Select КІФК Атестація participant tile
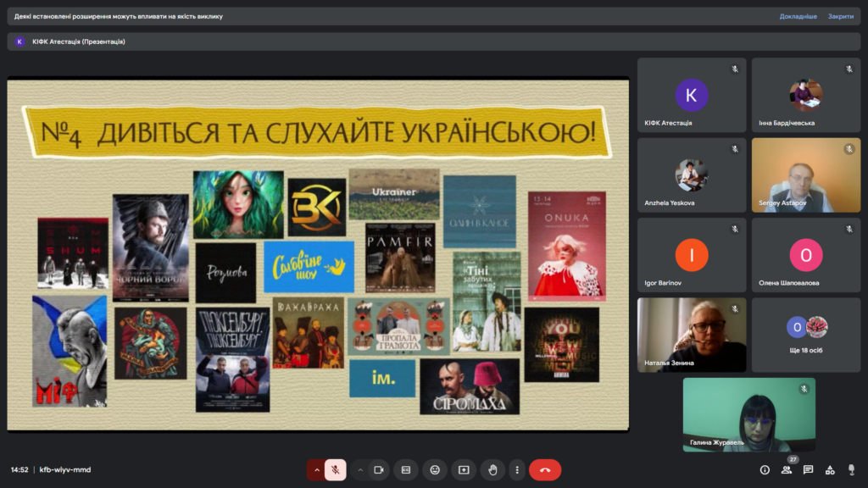868x488 pixels. 692,95
